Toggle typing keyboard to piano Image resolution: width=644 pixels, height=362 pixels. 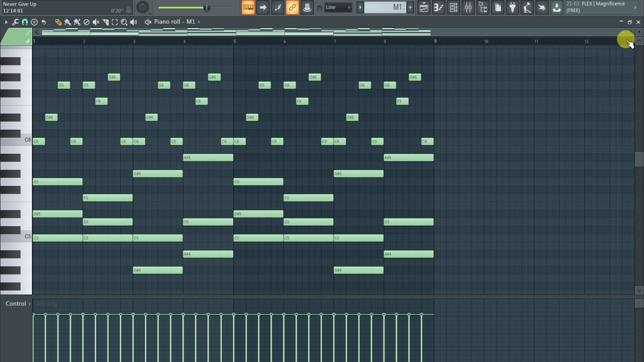click(x=248, y=7)
